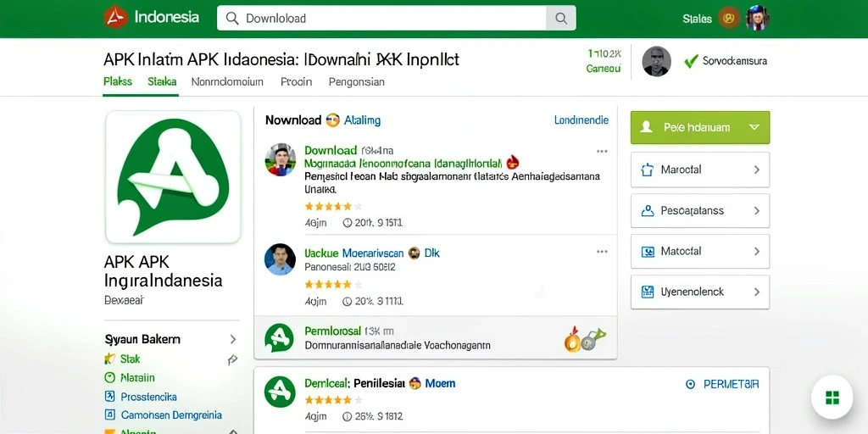
Task: Expand the Marocfal sidebar item
Action: pos(699,170)
